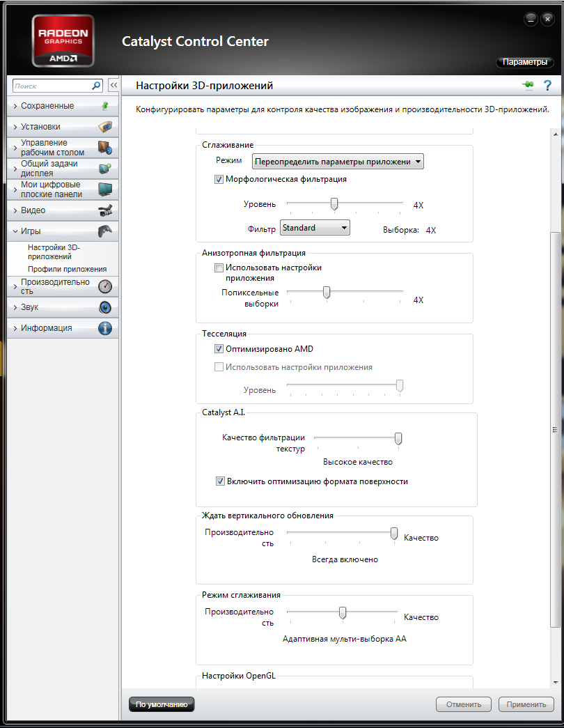Click the scrollbar up arrow
The width and height of the screenshot is (564, 728).
coord(556,134)
